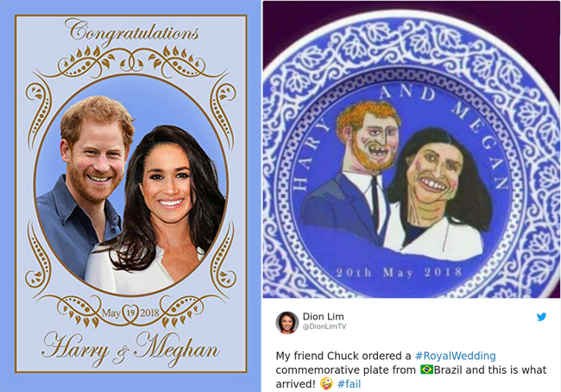
Task: Click the Dion Lim display name
Action: pyautogui.click(x=323, y=317)
